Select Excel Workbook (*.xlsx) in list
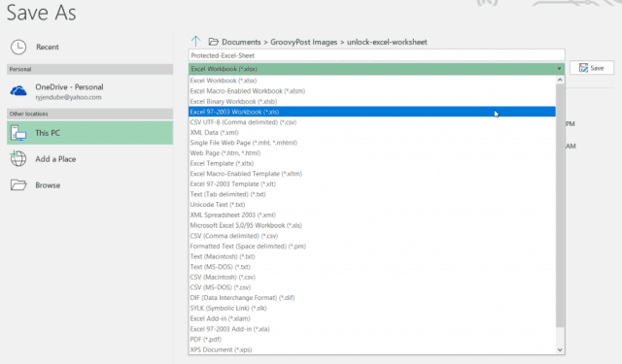 pos(372,81)
